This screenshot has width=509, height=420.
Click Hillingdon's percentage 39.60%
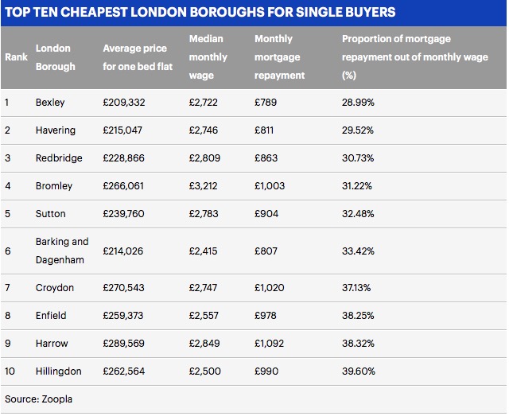click(359, 371)
